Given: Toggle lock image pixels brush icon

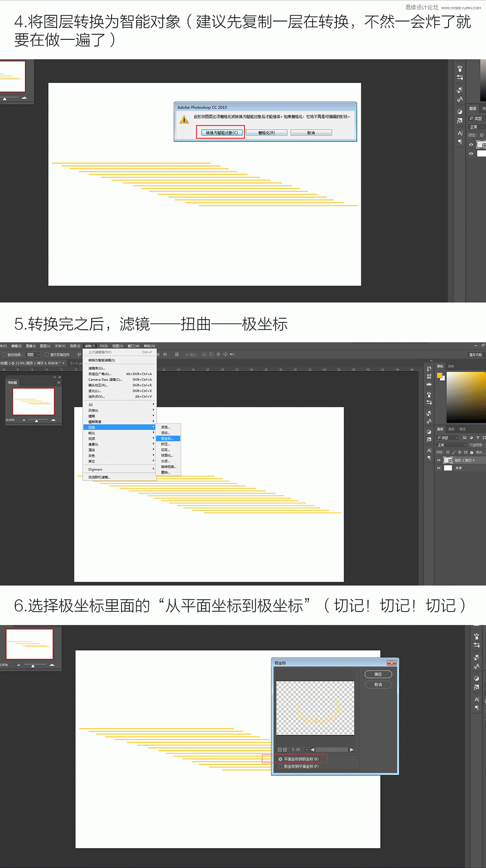Looking at the screenshot, I should (454, 453).
